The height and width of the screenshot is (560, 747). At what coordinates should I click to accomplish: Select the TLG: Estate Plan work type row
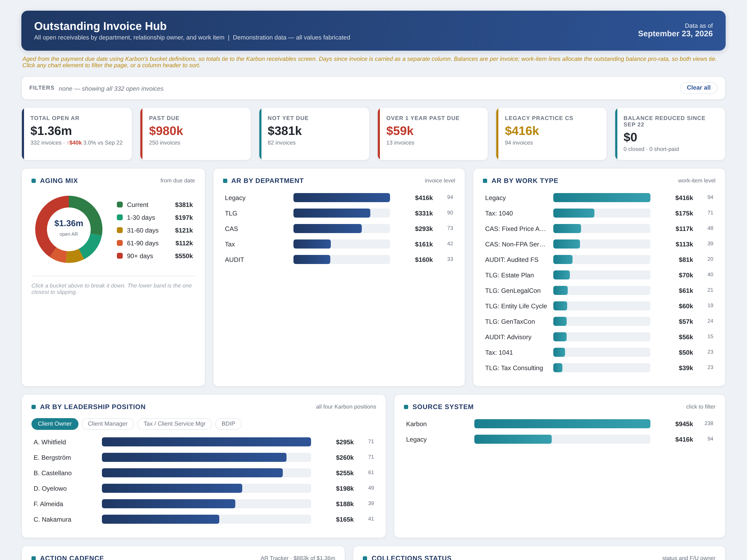[599, 275]
